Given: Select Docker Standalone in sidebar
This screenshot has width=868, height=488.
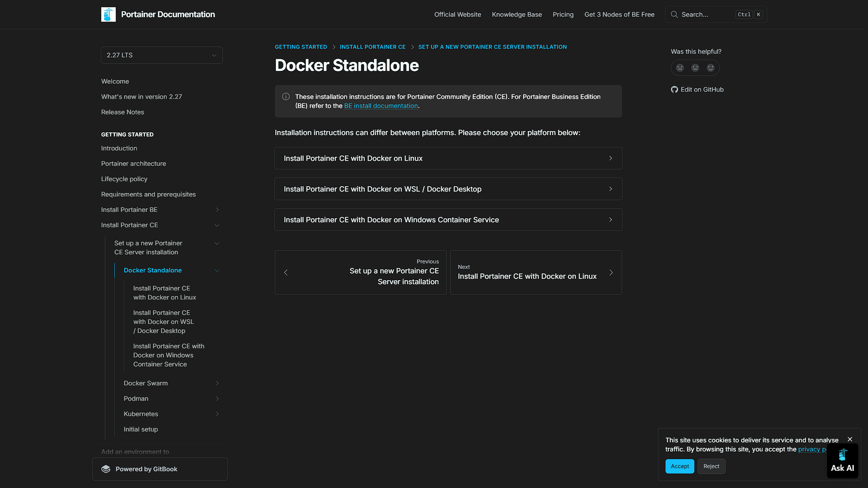Looking at the screenshot, I should click(153, 270).
